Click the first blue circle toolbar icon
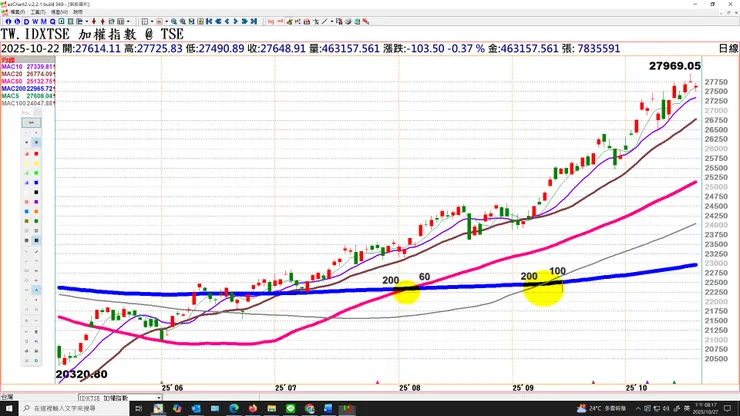740x416 pixels. pos(8,22)
